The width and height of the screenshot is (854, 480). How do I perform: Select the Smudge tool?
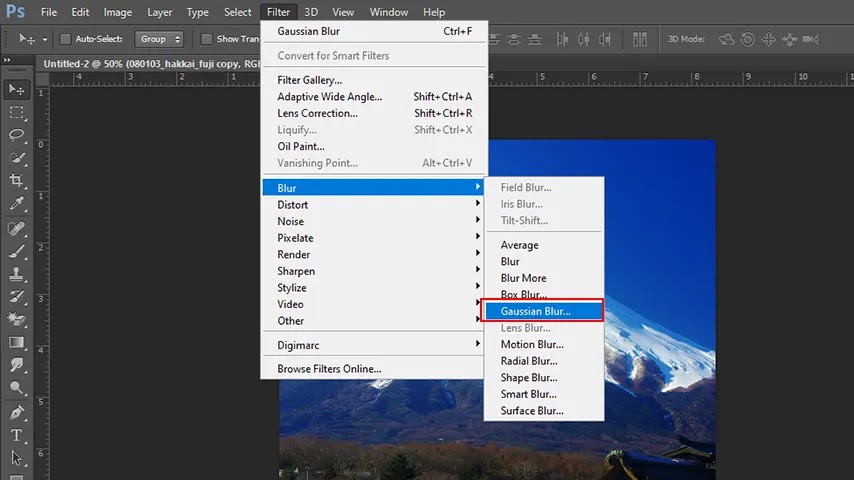tap(16, 364)
